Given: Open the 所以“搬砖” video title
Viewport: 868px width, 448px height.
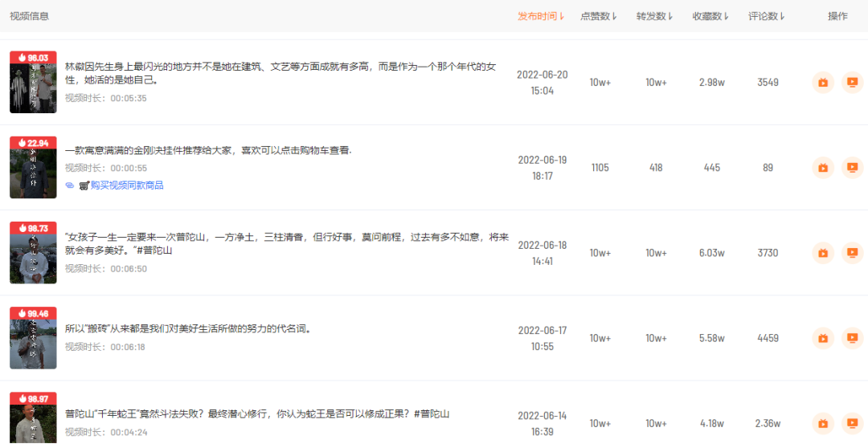Looking at the screenshot, I should [188, 329].
